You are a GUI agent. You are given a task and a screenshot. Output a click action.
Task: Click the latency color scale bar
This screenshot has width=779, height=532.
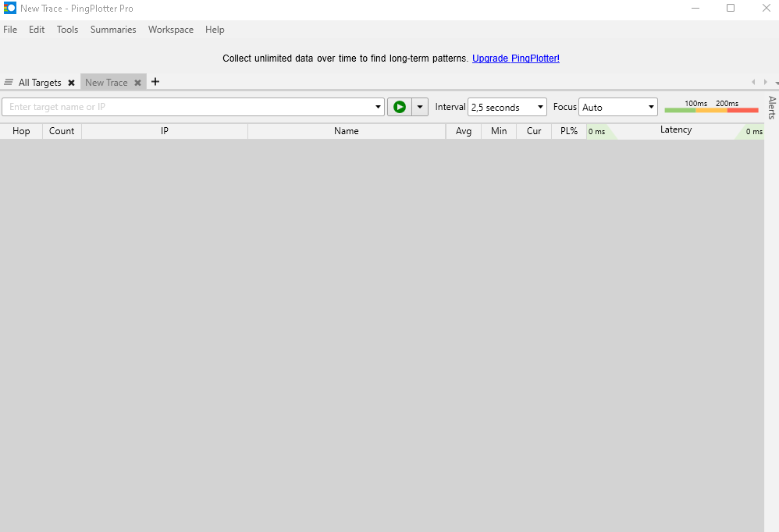711,110
